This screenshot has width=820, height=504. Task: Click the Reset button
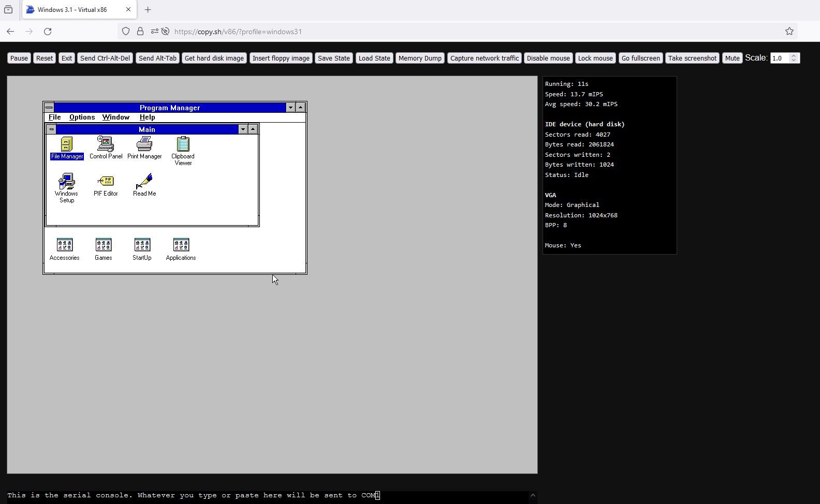45,58
